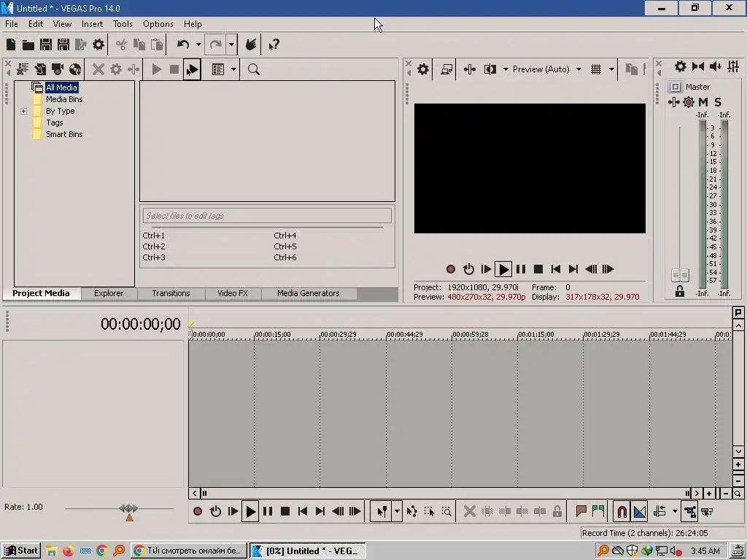Click the tags input field

coord(267,216)
